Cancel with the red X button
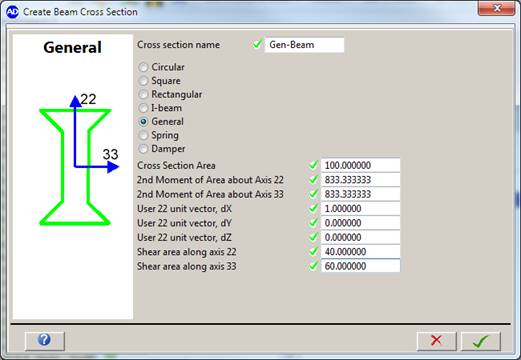The width and height of the screenshot is (521, 360). click(436, 341)
